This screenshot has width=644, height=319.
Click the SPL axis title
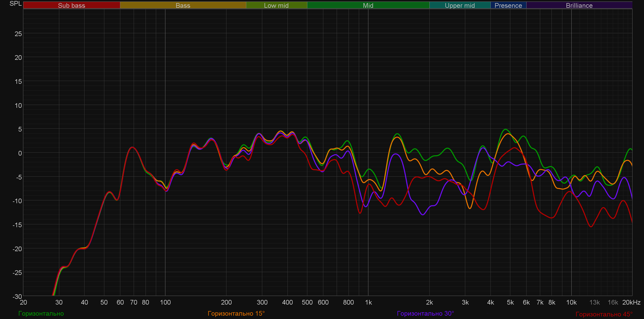15,4
